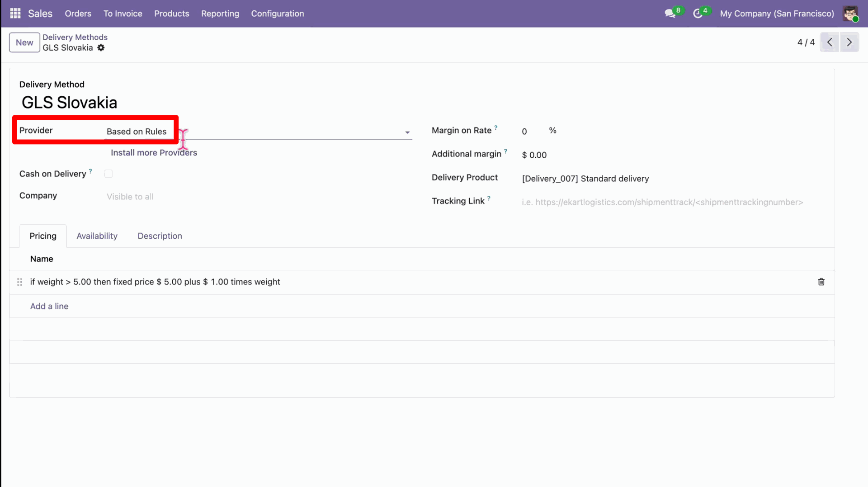
Task: Go to next record arrow
Action: [x=849, y=42]
